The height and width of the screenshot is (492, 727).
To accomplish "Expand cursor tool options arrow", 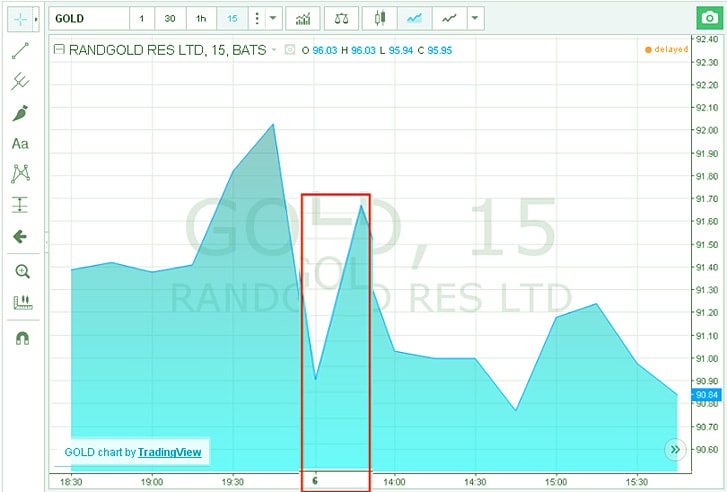I will point(38,19).
